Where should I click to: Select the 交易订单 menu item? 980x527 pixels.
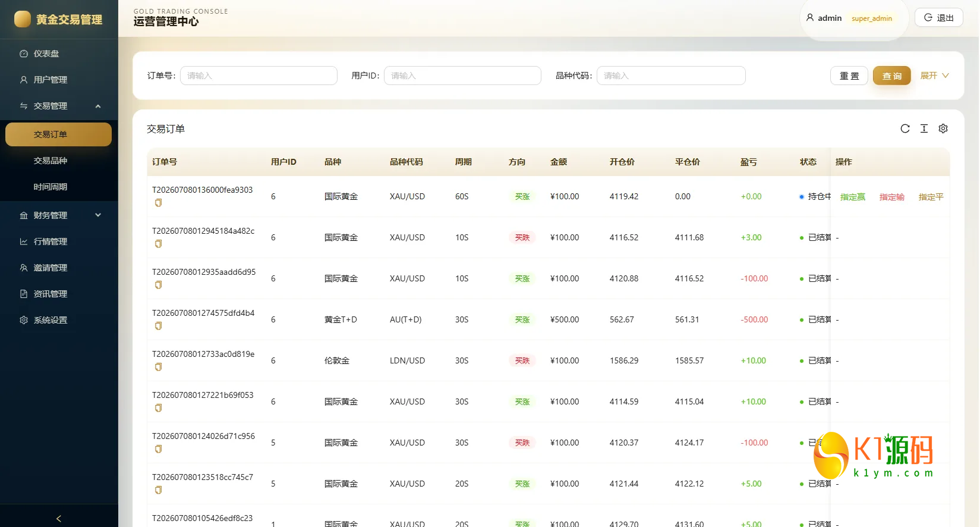point(59,134)
